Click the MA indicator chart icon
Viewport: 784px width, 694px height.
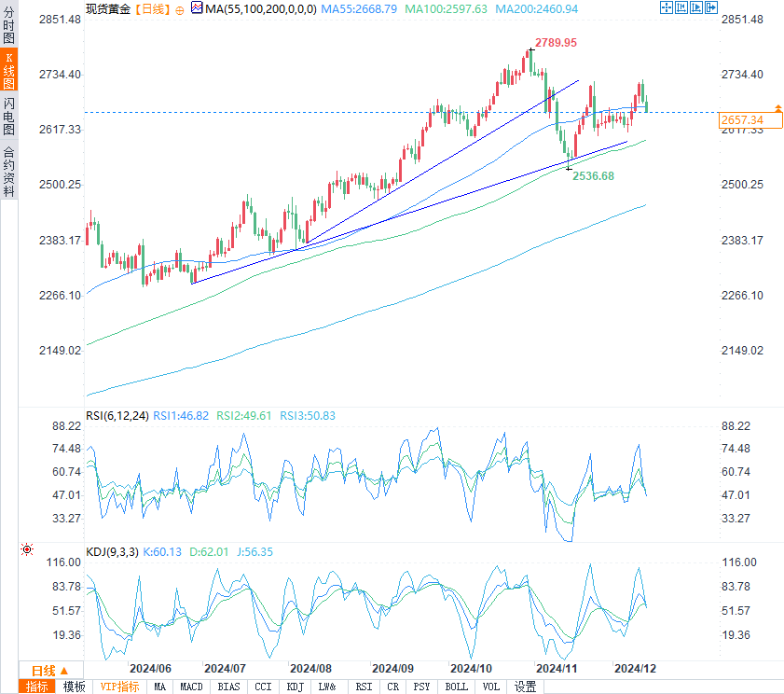pyautogui.click(x=197, y=7)
